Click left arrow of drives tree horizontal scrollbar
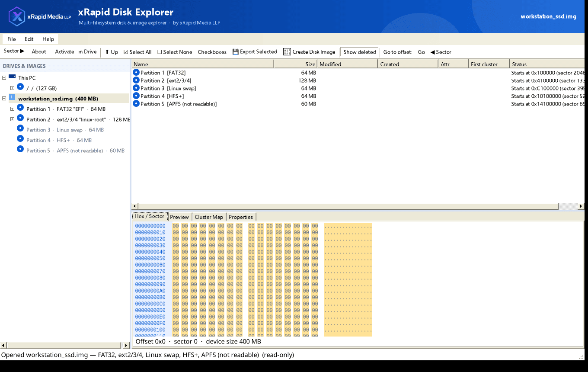Screen dimensions: 588x372 tap(3, 345)
